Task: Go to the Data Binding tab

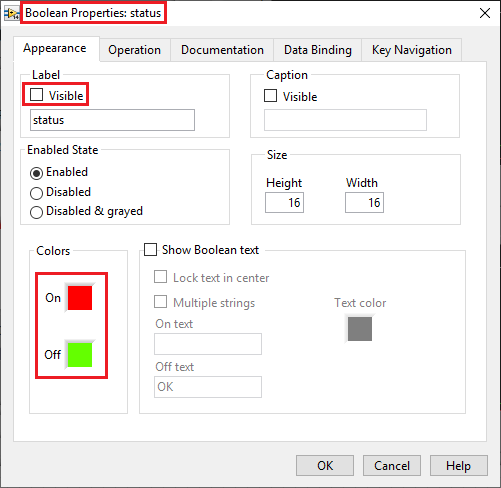Action: coord(318,50)
